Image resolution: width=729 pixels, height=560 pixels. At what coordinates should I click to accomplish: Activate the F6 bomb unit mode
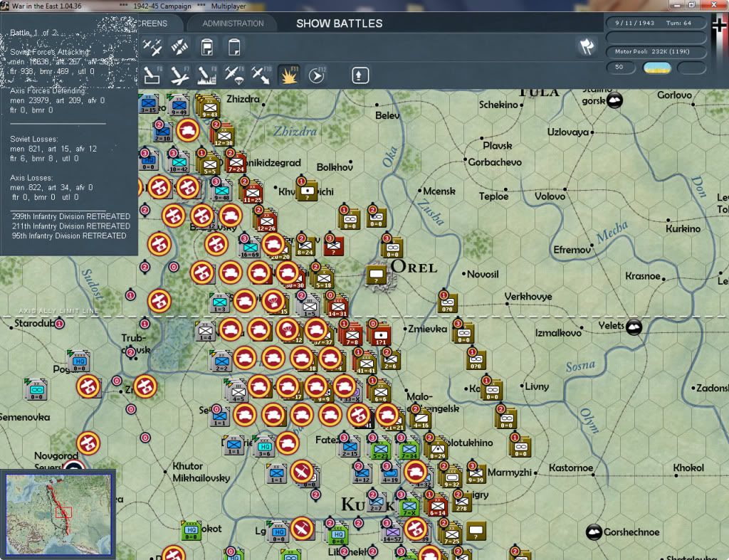pyautogui.click(x=152, y=75)
